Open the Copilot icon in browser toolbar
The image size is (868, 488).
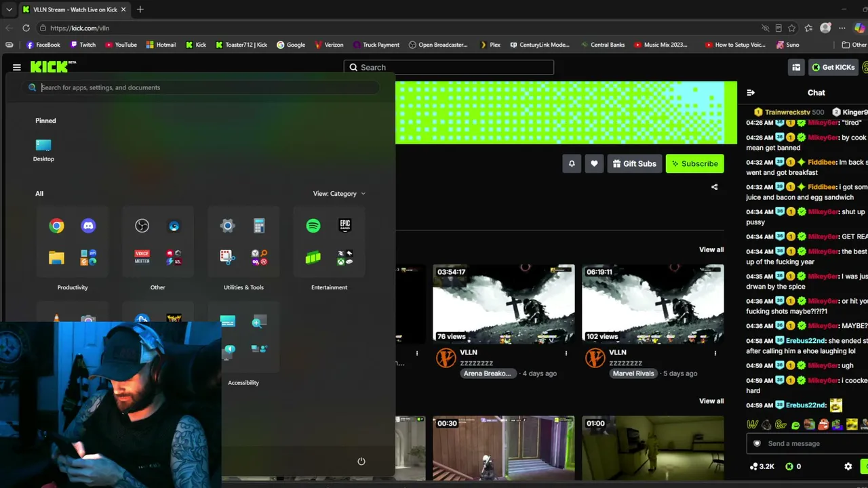(x=860, y=28)
